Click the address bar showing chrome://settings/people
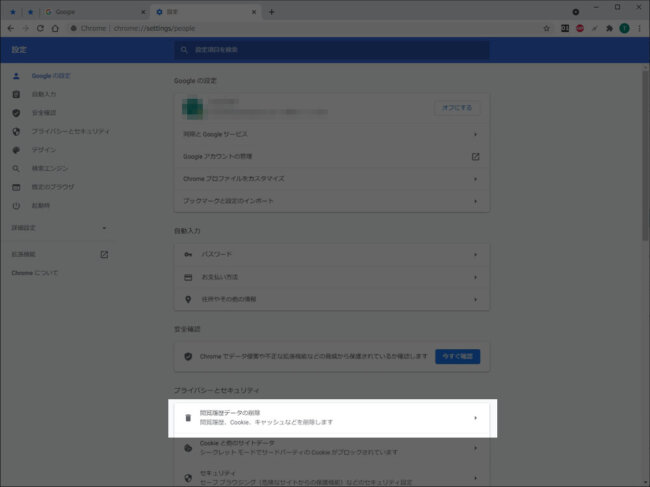This screenshot has width=650, height=487. [x=303, y=28]
